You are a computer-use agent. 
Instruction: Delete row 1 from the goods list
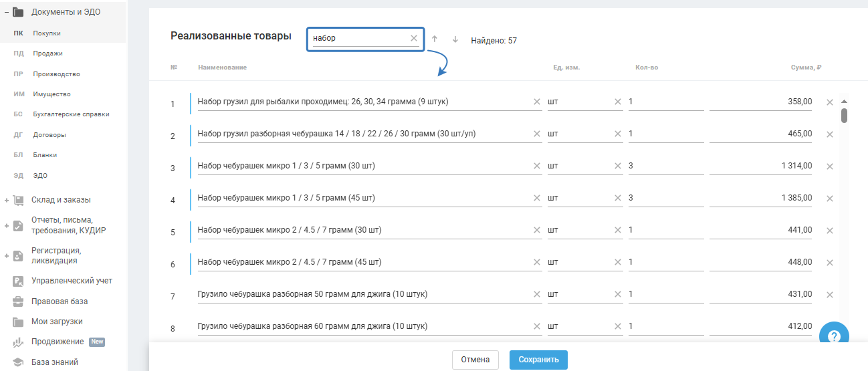click(830, 102)
